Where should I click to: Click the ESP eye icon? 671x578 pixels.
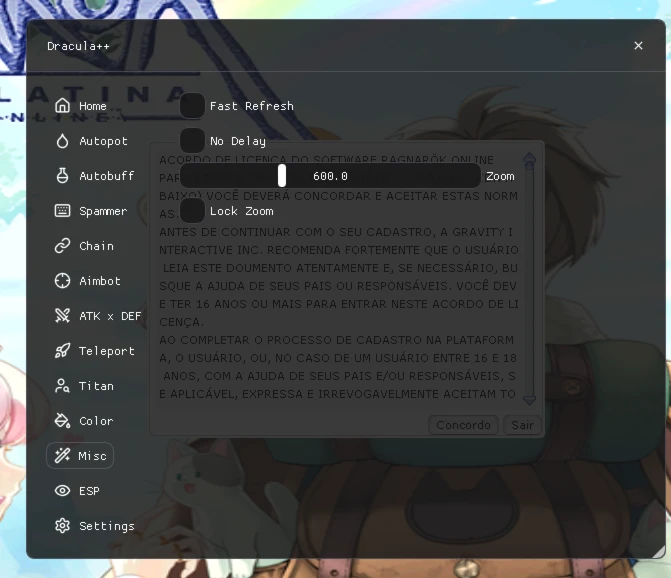62,491
